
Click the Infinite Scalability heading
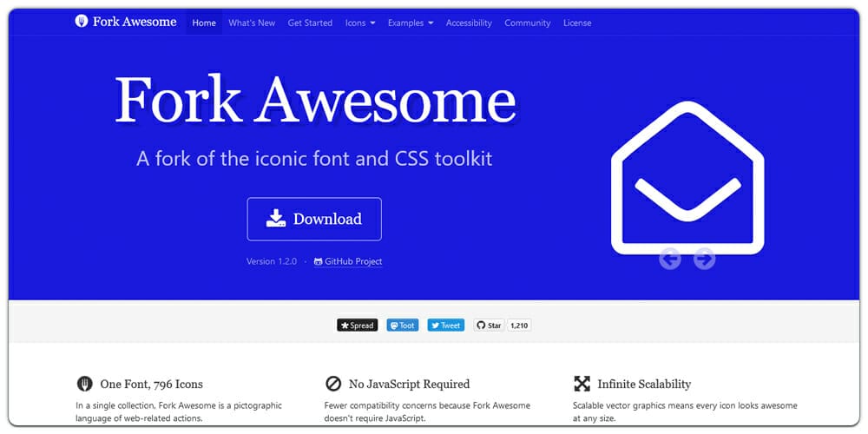[644, 384]
